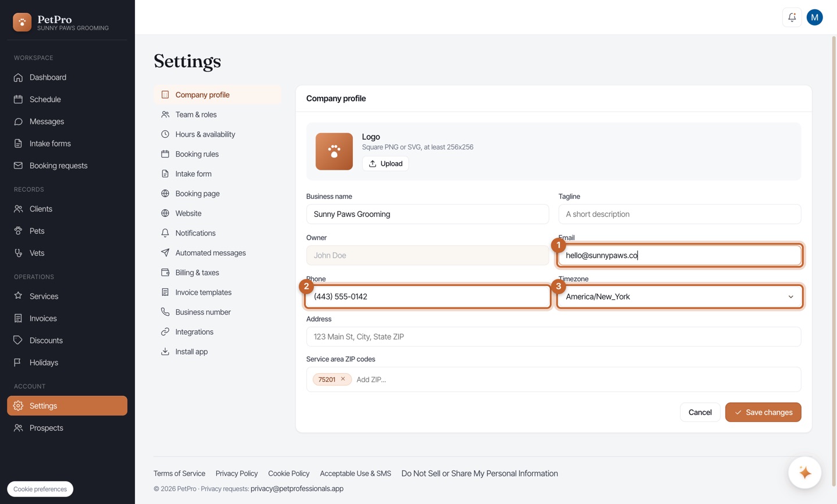The width and height of the screenshot is (837, 504).
Task: Click the Settings gear icon
Action: coord(19,406)
